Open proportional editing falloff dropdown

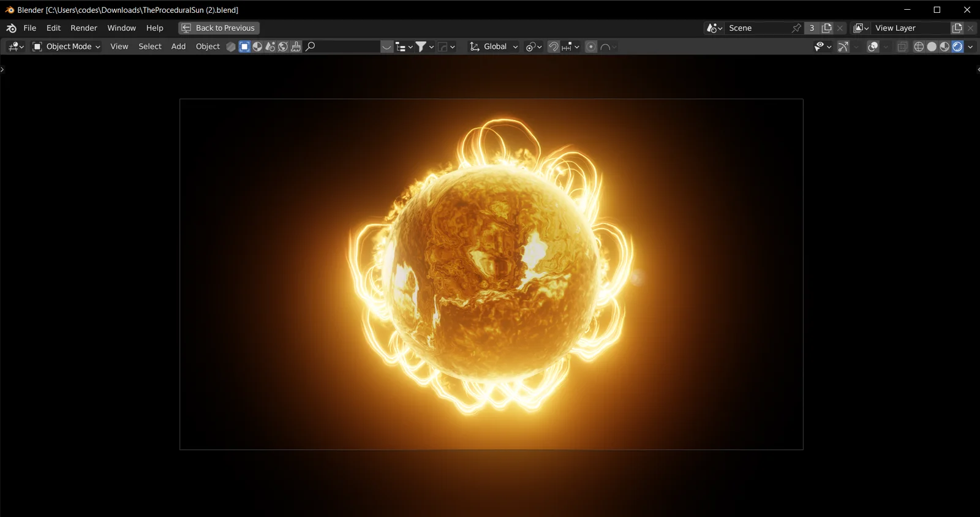point(608,47)
